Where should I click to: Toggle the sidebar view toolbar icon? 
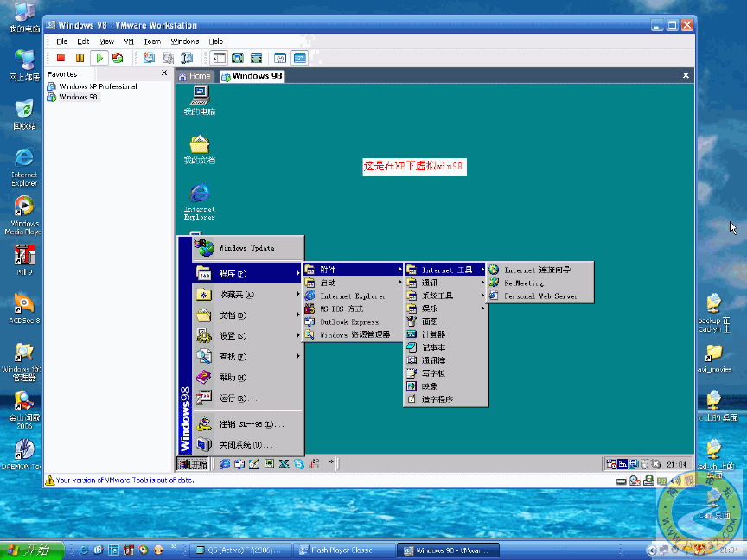219,58
